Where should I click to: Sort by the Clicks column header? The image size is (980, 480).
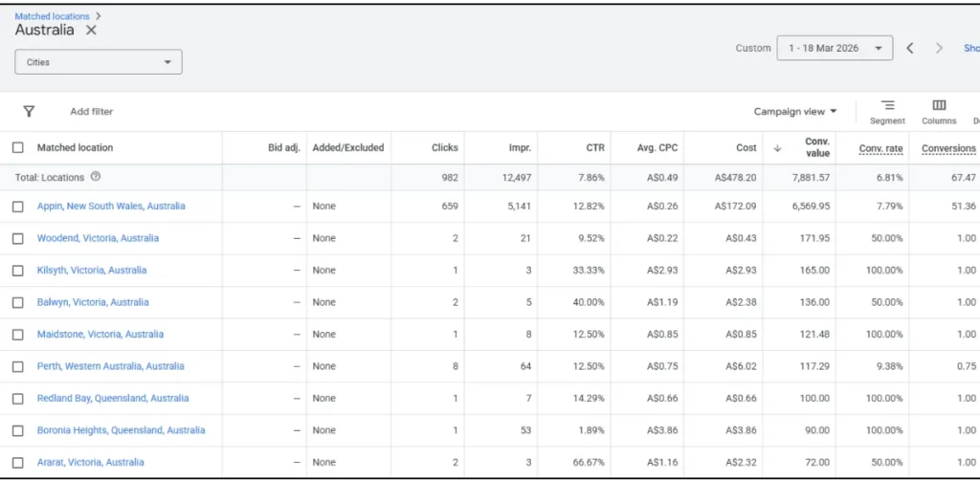[445, 148]
